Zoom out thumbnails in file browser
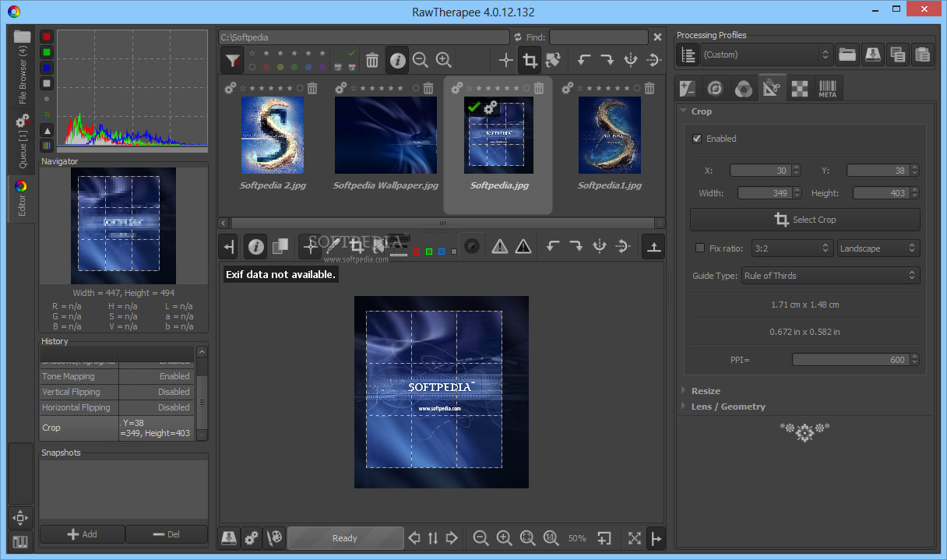947x560 pixels. point(421,60)
